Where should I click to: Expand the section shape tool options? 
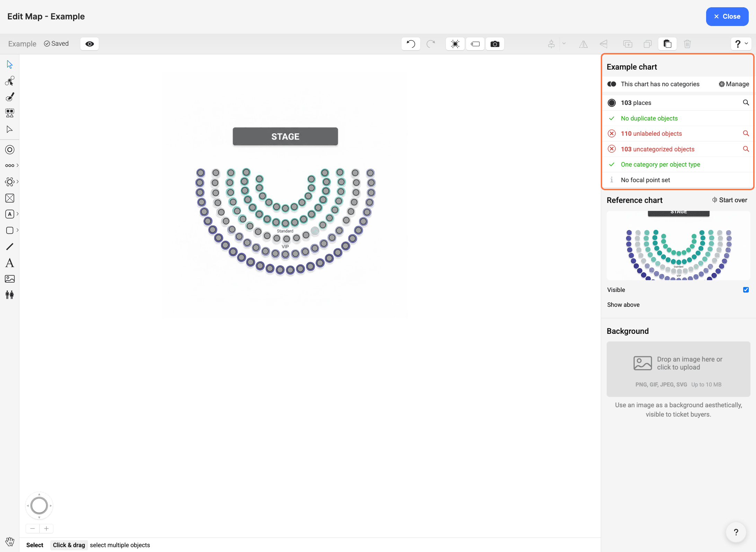point(17,214)
